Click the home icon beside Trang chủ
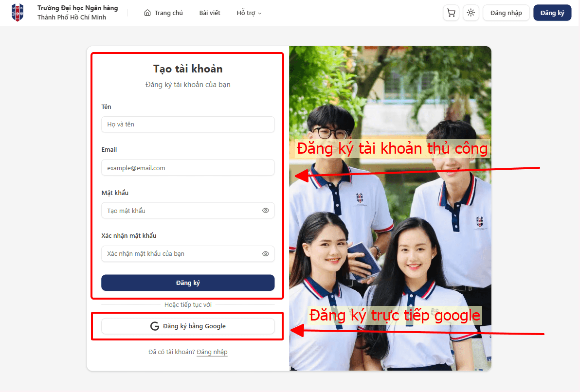This screenshot has height=392, width=580. (147, 13)
